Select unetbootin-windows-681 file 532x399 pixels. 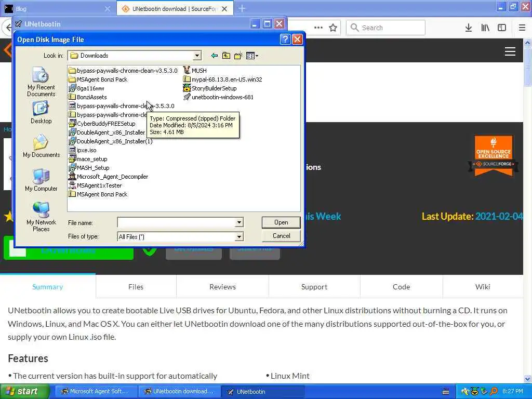218,97
